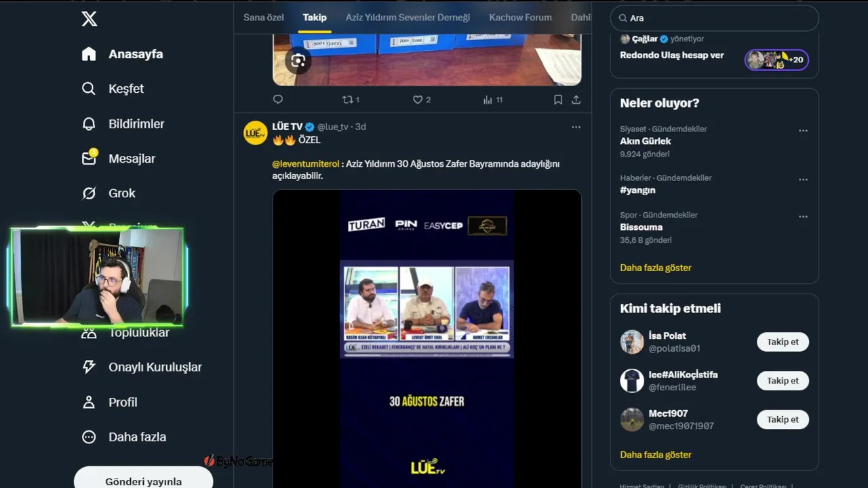This screenshot has height=488, width=868.
Task: Share the top post
Action: (576, 100)
